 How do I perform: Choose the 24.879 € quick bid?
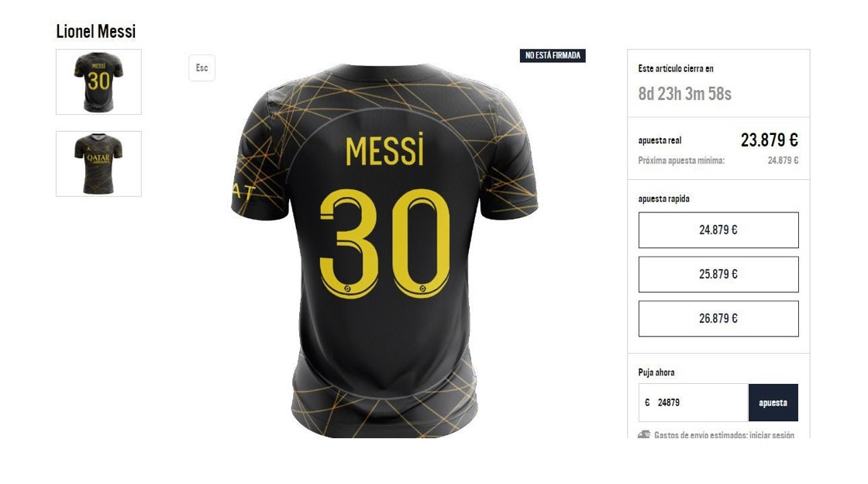718,230
